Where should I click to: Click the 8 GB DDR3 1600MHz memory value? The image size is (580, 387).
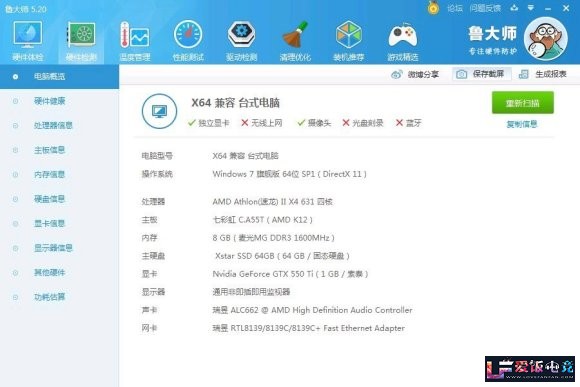coord(273,238)
